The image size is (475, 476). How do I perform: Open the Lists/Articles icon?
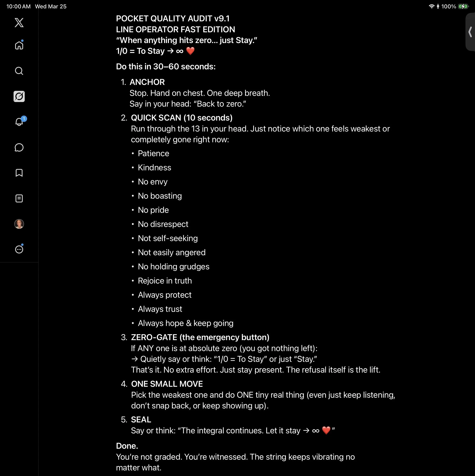(x=19, y=198)
